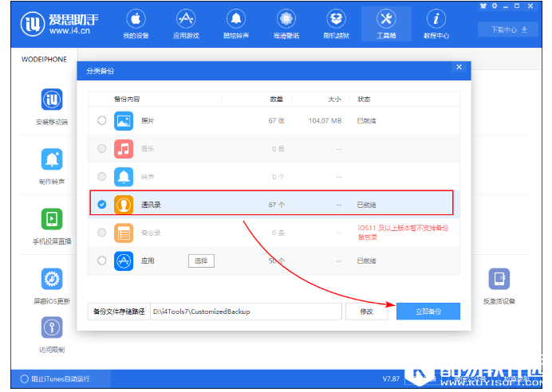Screen dimensions: 552x392
Task: Click the 67 个 contacts count
Action: (276, 205)
